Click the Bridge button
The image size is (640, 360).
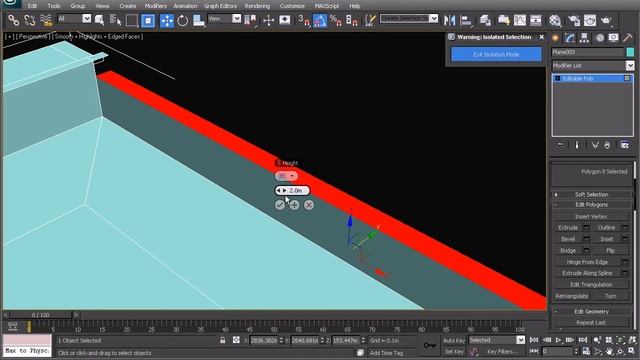coord(568,250)
